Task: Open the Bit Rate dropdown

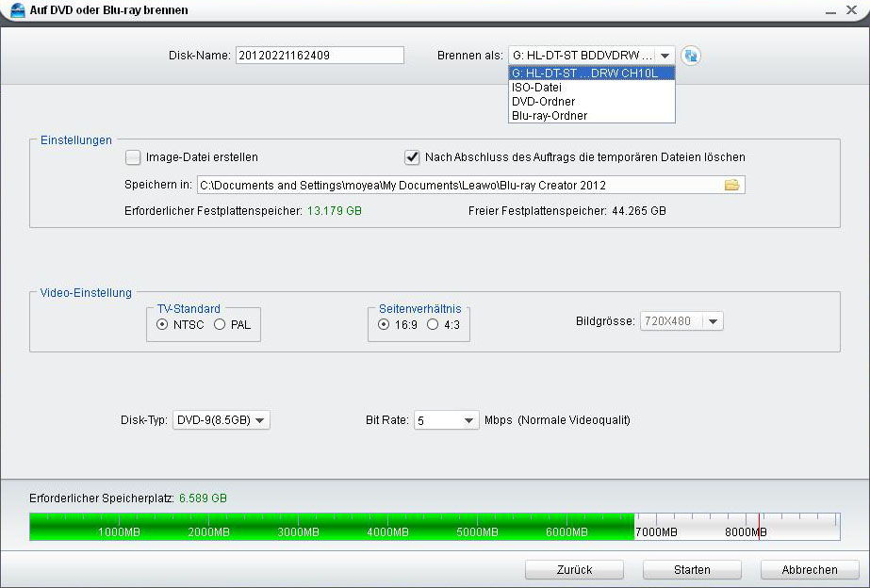Action: tap(468, 420)
